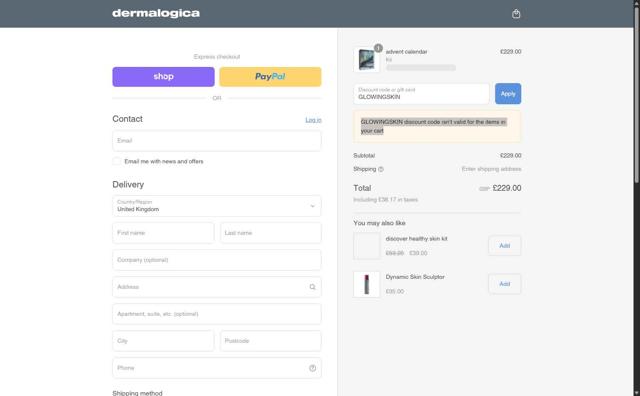Click the including taxes note

pyautogui.click(x=385, y=200)
